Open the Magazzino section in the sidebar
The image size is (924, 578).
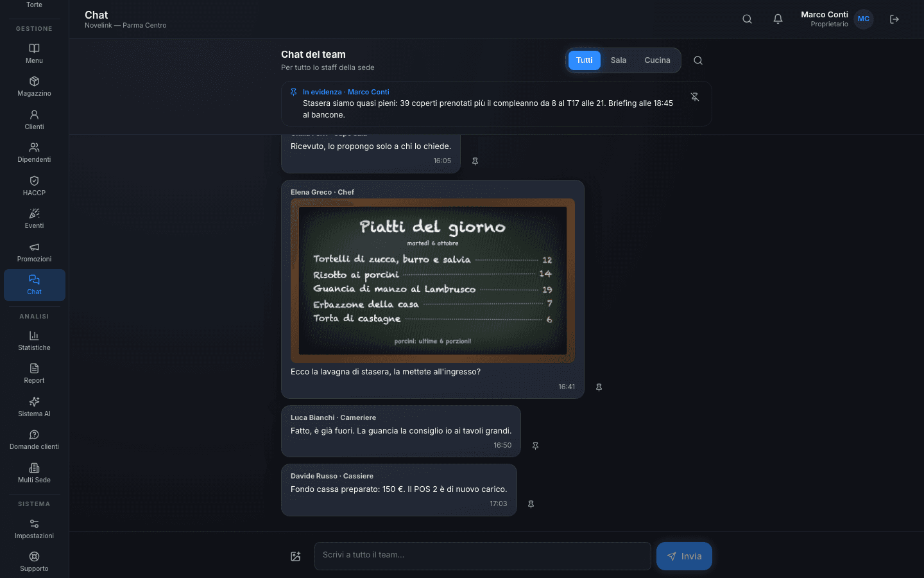(x=34, y=87)
